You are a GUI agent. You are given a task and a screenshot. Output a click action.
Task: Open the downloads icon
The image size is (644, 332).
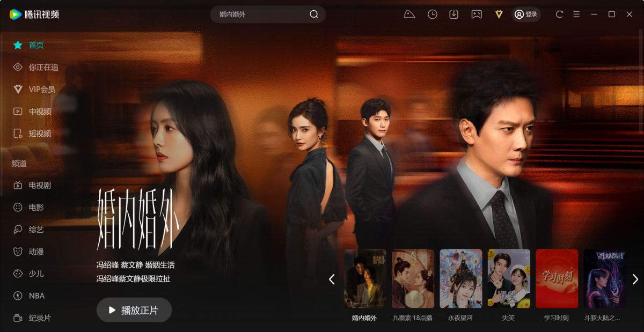point(454,14)
